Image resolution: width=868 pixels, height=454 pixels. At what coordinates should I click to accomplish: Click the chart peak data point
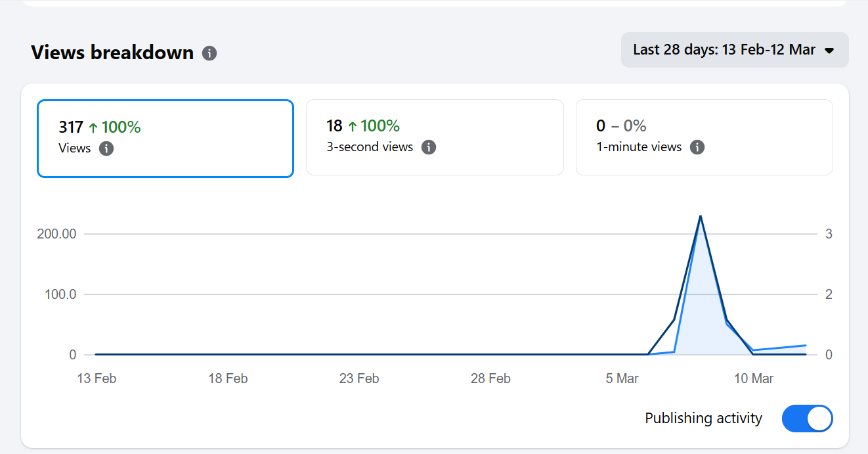coord(701,216)
